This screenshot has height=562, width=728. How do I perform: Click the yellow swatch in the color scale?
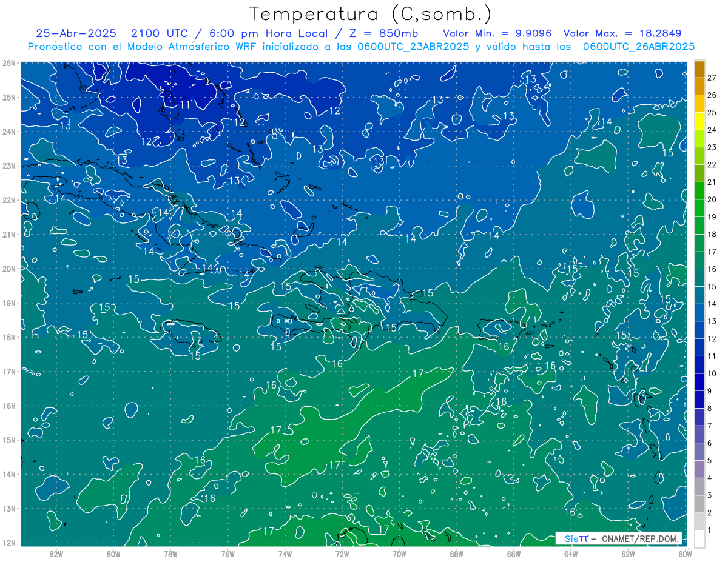coord(699,121)
